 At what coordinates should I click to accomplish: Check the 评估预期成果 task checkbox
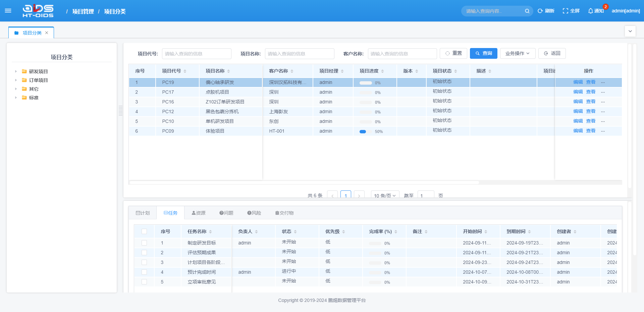[x=144, y=253]
